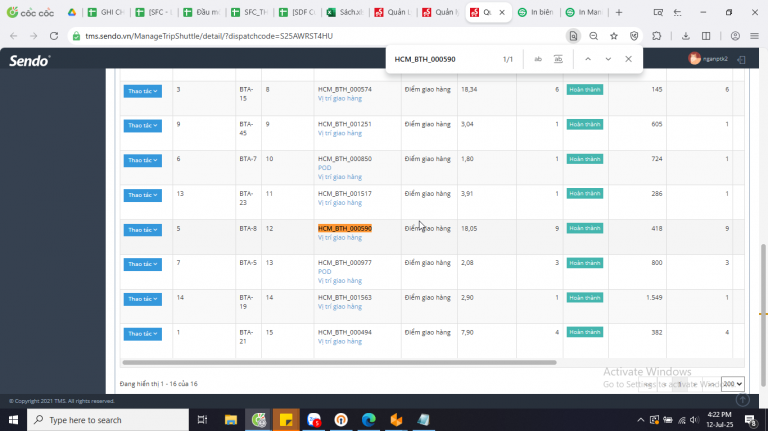Viewport: 768px width, 431px height.
Task: Toggle the side panel split view icon
Action: (x=706, y=36)
